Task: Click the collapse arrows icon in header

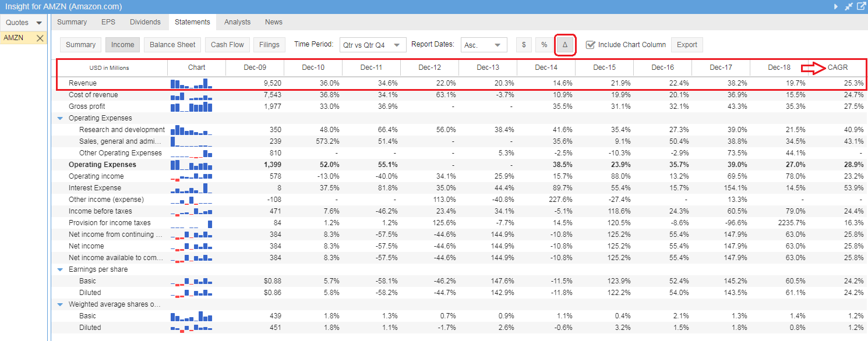Action: tap(849, 6)
